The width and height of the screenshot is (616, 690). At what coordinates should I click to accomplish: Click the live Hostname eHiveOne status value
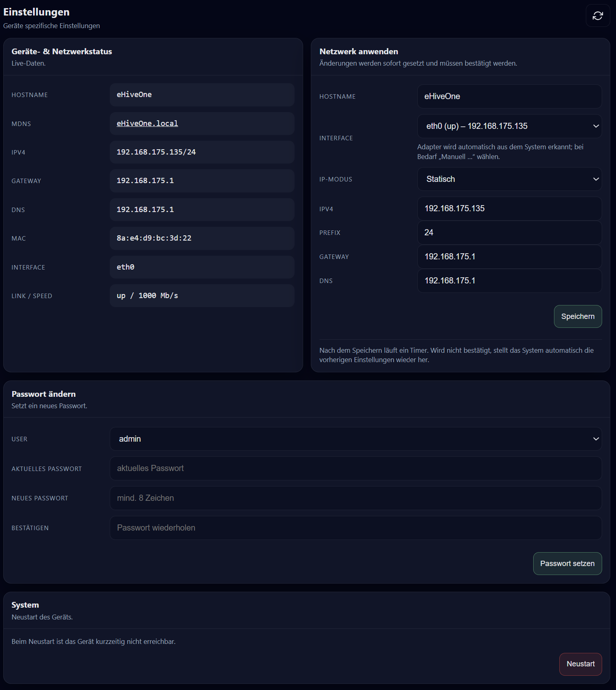[134, 95]
